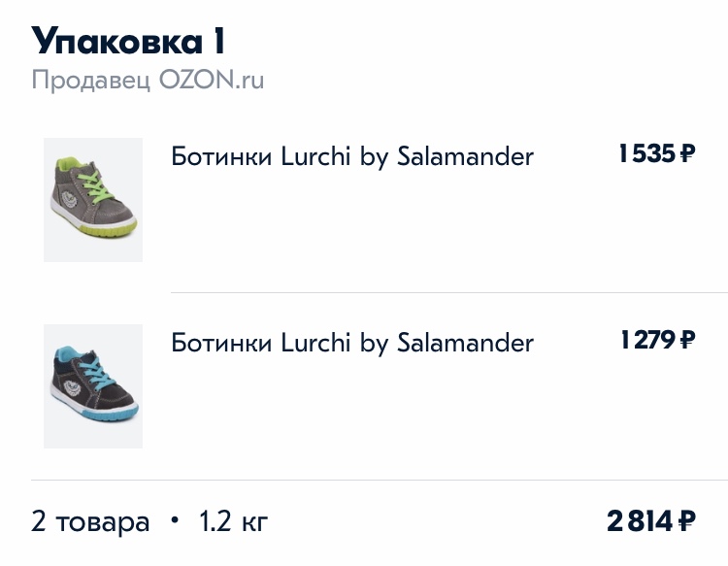728x566 pixels.
Task: Click the bullet between 2 товара and 1.2 кг
Action: 175,521
